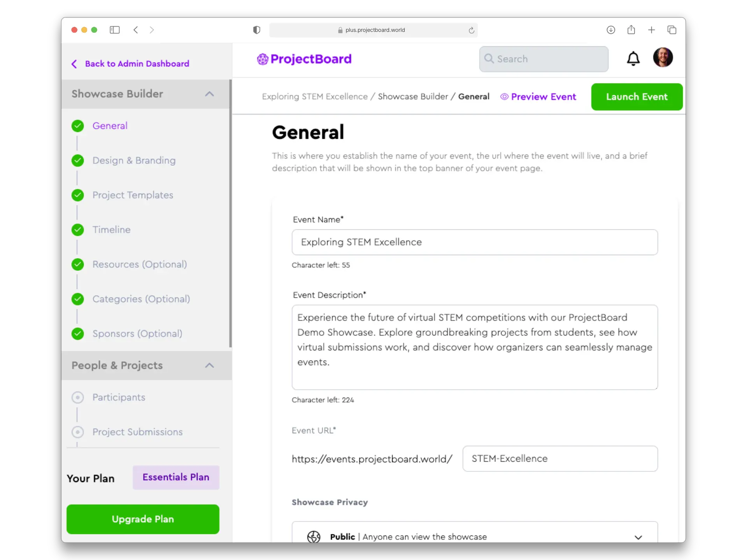Open the Design & Branding step
This screenshot has height=560, width=747.
click(134, 161)
